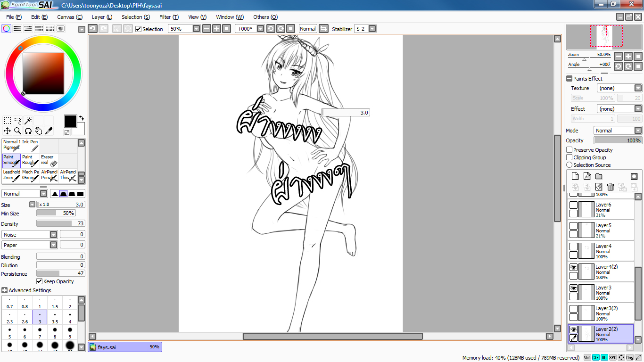This screenshot has width=644, height=362.
Task: Open the Effect dropdown
Action: (638, 109)
